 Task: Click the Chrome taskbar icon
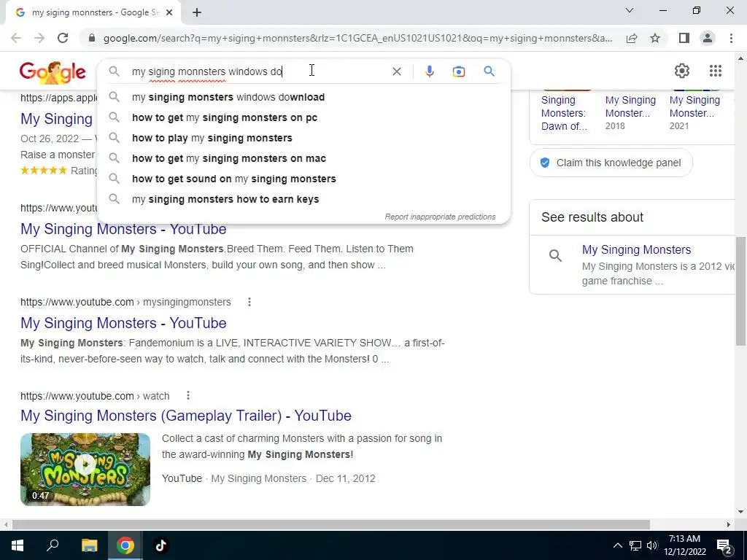[x=125, y=545]
